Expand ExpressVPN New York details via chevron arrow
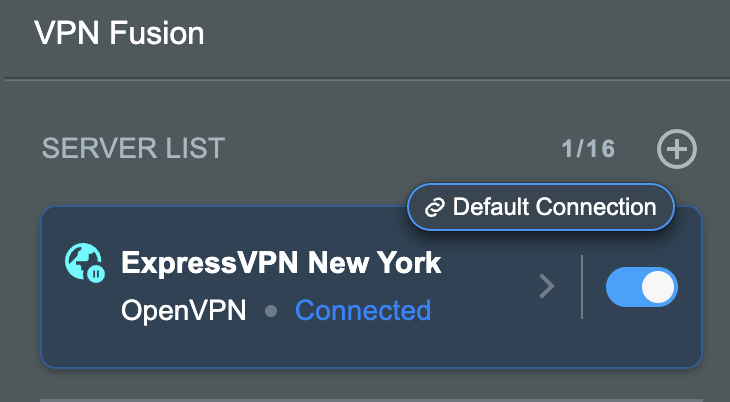Viewport: 730px width, 402px height. pyautogui.click(x=547, y=286)
